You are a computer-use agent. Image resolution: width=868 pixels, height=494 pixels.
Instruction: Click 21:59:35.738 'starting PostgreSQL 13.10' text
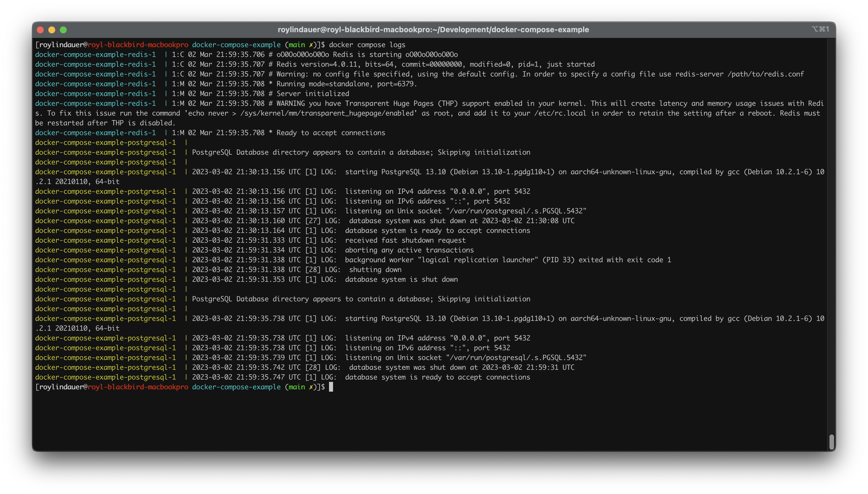(x=395, y=319)
